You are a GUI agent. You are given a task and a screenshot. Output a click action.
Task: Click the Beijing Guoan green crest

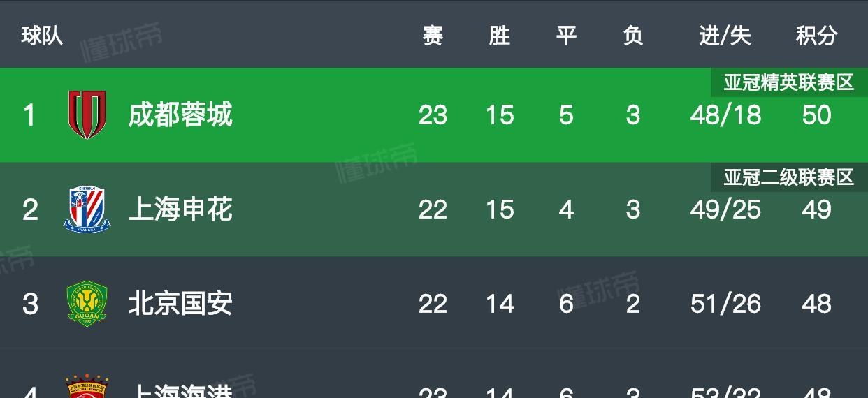point(87,303)
